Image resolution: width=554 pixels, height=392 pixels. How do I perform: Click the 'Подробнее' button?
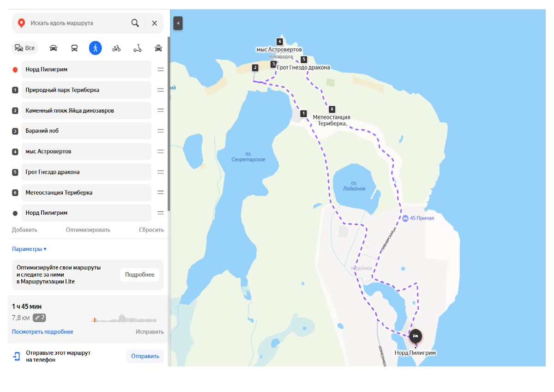pyautogui.click(x=139, y=275)
